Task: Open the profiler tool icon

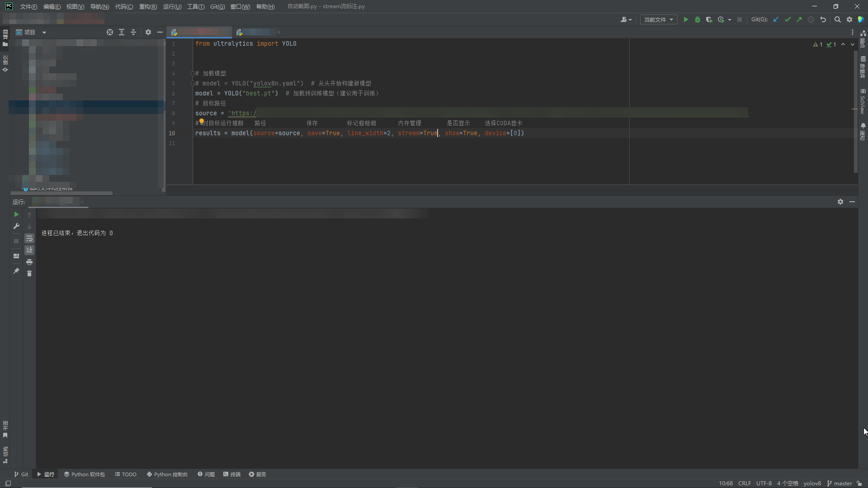Action: 722,19
